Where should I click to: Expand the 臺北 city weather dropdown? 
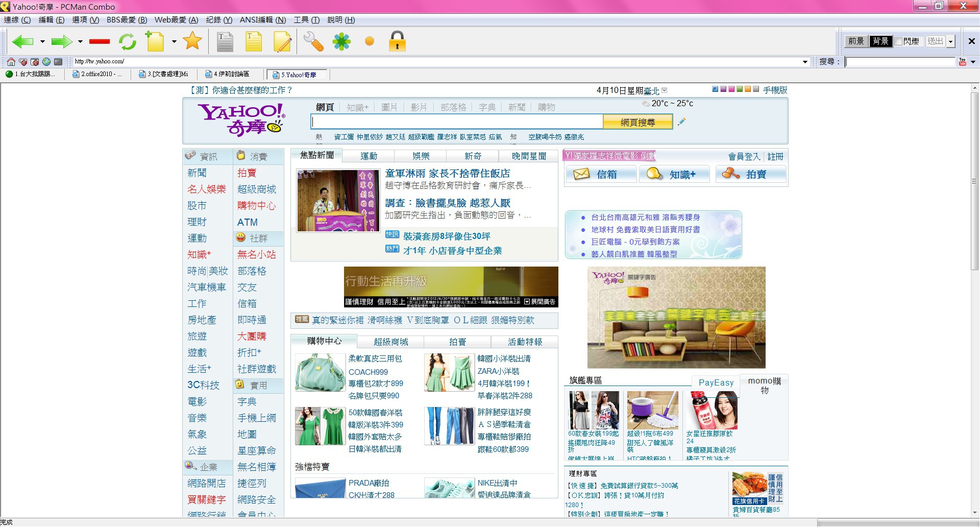click(x=665, y=90)
